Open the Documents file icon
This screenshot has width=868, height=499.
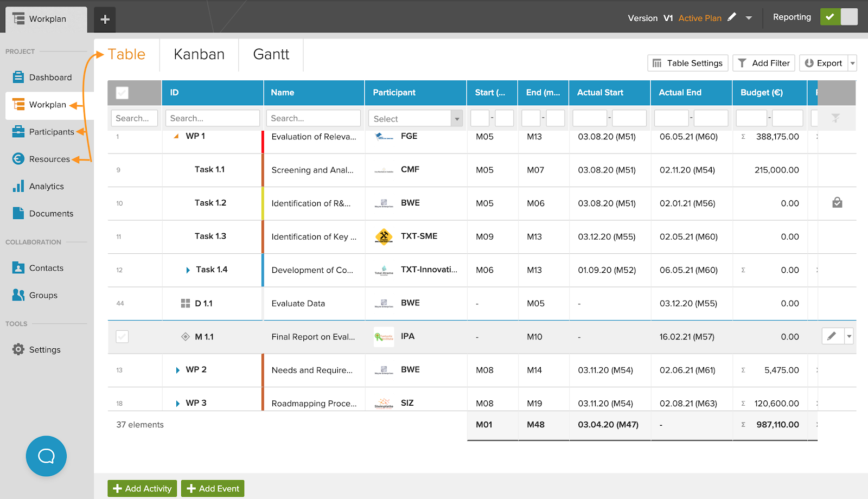[18, 213]
